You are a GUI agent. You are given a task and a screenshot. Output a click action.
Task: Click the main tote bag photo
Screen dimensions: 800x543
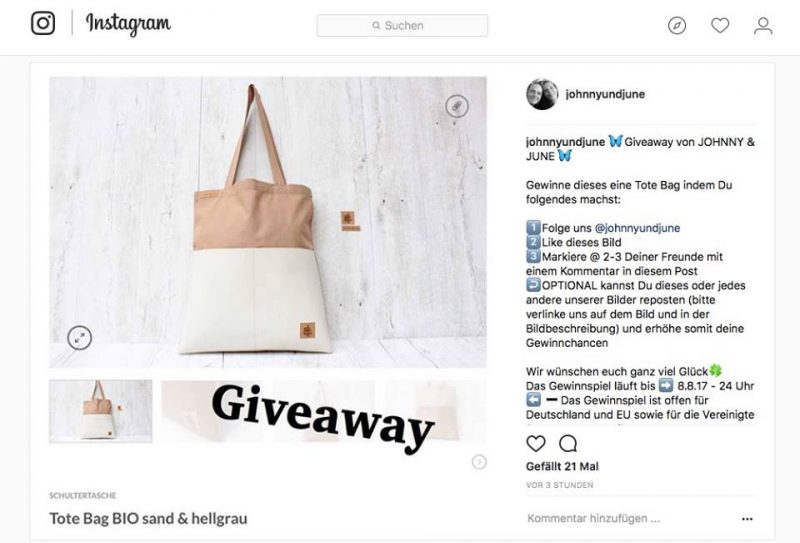[x=268, y=222]
